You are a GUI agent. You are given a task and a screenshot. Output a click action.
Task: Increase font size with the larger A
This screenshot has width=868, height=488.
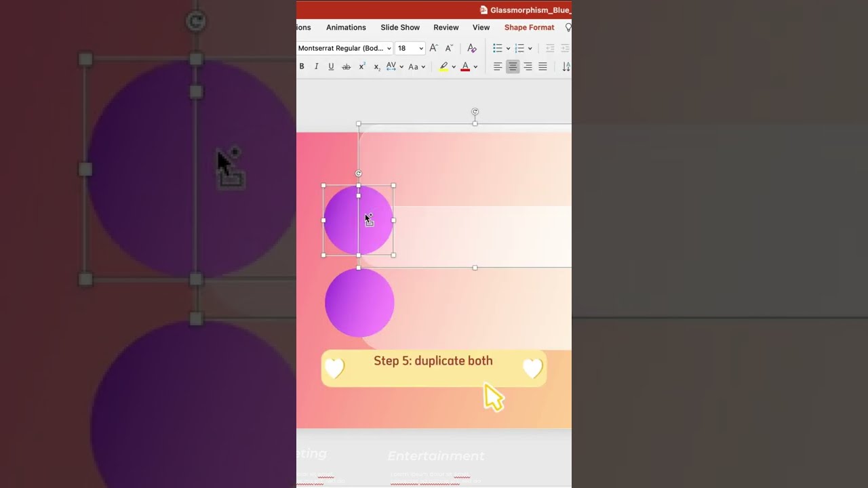coord(434,48)
